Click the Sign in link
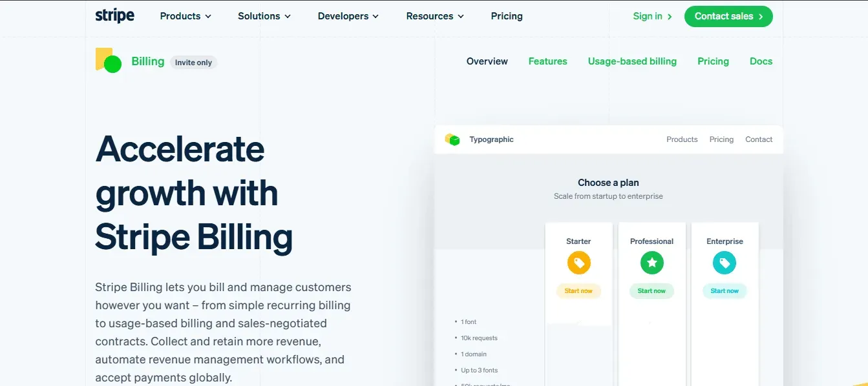The width and height of the screenshot is (868, 386). (652, 16)
